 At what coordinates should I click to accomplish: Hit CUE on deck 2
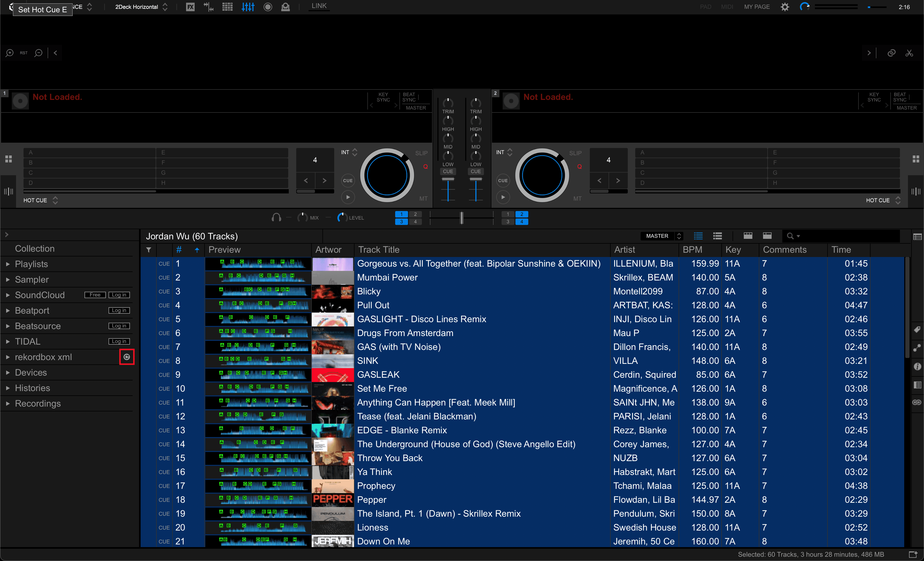[x=503, y=180]
